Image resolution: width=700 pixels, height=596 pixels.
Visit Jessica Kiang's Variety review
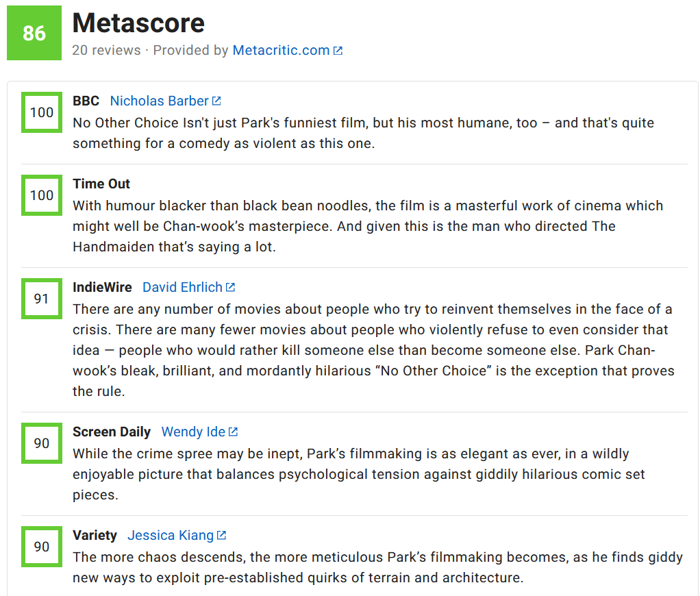[171, 535]
